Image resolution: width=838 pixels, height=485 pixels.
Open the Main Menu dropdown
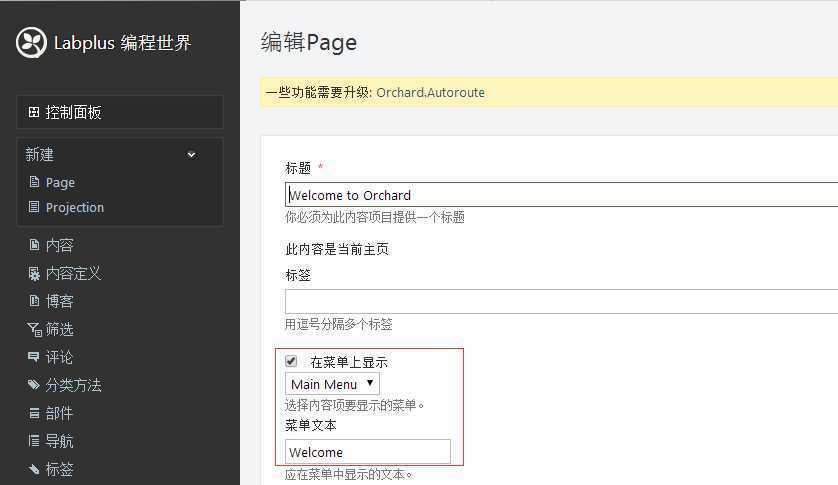coord(332,384)
